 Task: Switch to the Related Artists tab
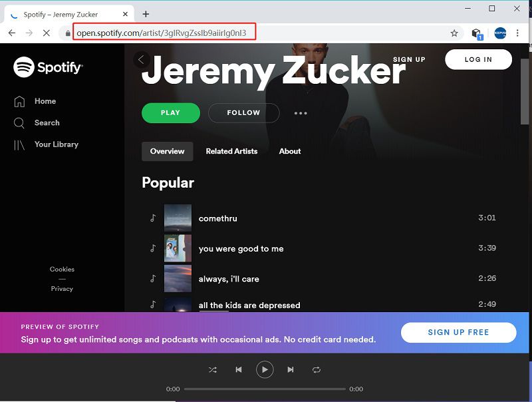[x=231, y=151]
